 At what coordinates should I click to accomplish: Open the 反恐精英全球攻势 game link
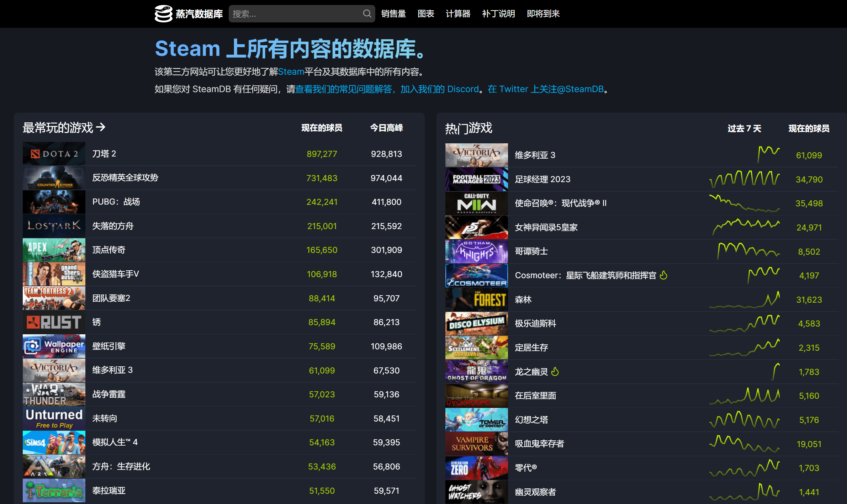(125, 178)
